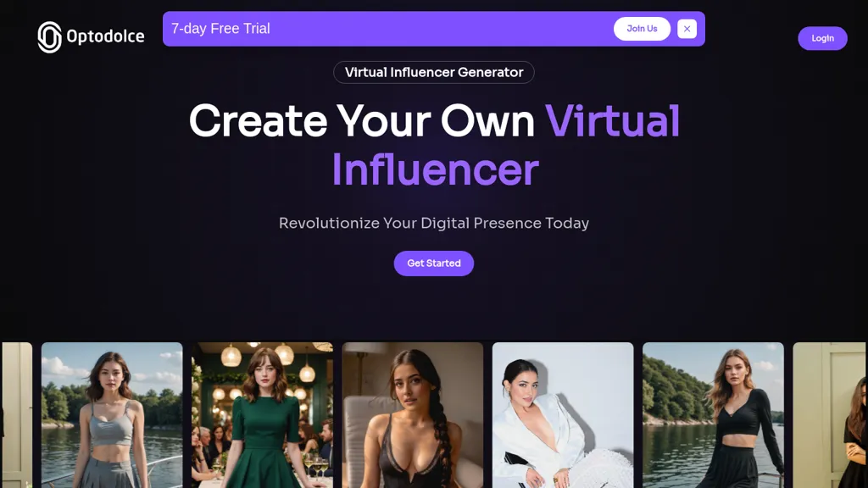The width and height of the screenshot is (868, 488).
Task: Open the black outfit lakeside photo
Action: click(x=713, y=415)
